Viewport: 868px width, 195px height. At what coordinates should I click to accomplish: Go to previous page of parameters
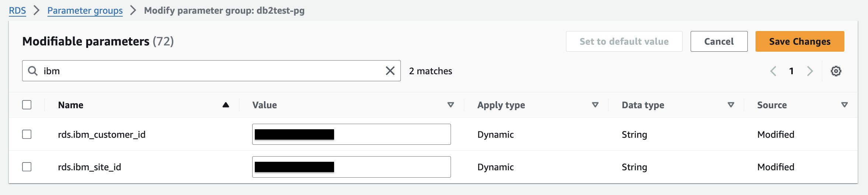pyautogui.click(x=773, y=71)
